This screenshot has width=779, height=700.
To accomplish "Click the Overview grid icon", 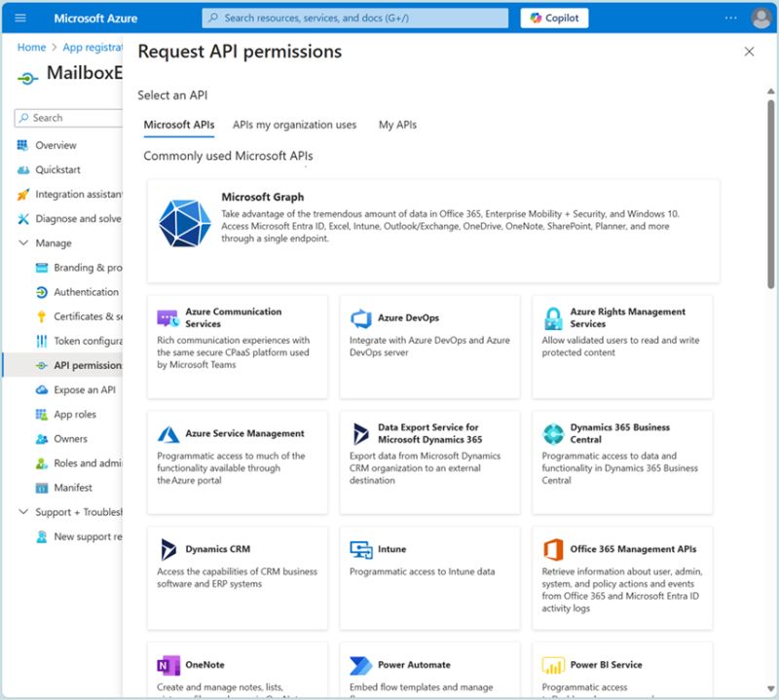I will click(x=22, y=145).
